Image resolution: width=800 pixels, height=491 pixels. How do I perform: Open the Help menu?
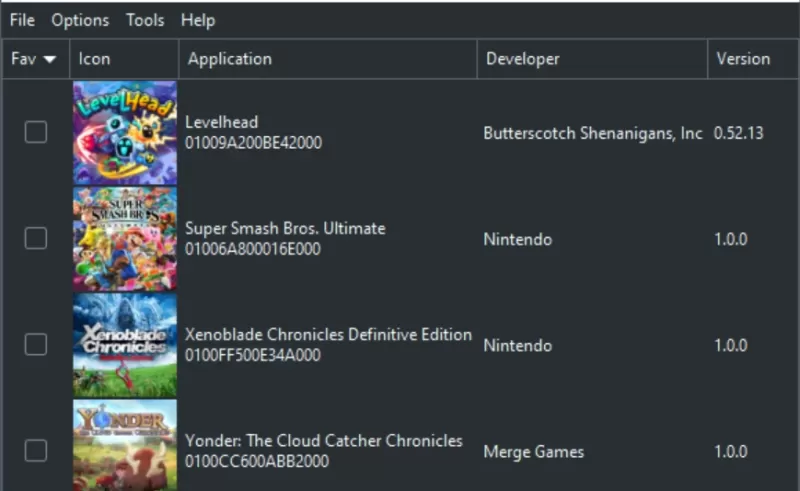pos(198,20)
